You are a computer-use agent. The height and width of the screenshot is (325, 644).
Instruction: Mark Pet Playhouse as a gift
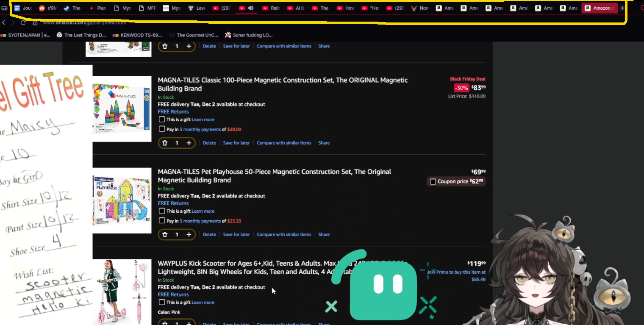click(162, 211)
